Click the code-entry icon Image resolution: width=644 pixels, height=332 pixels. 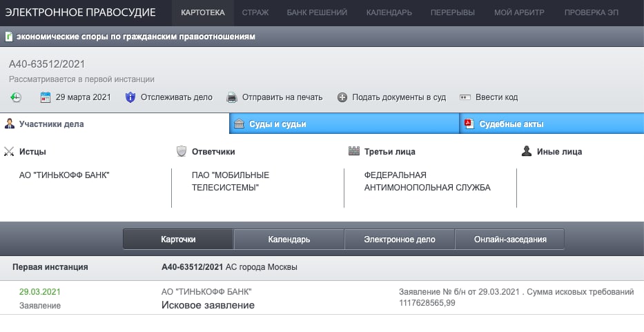pos(465,97)
